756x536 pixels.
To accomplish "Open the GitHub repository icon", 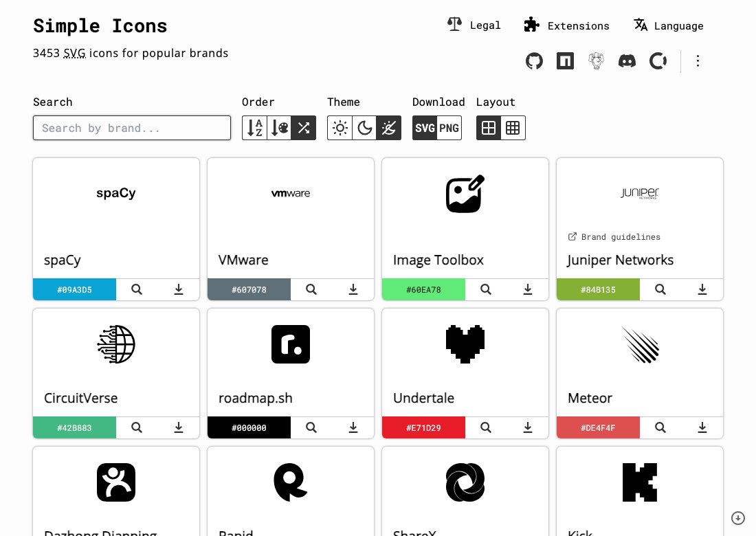I will (x=534, y=61).
